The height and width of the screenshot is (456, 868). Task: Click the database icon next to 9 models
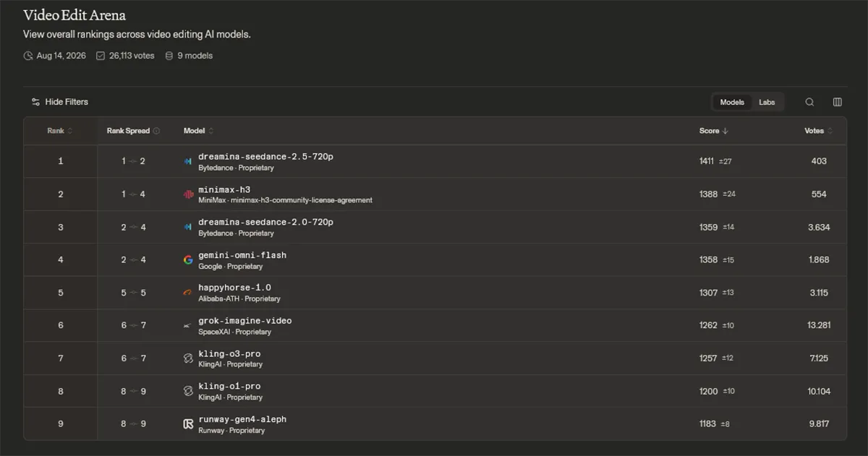(x=169, y=56)
